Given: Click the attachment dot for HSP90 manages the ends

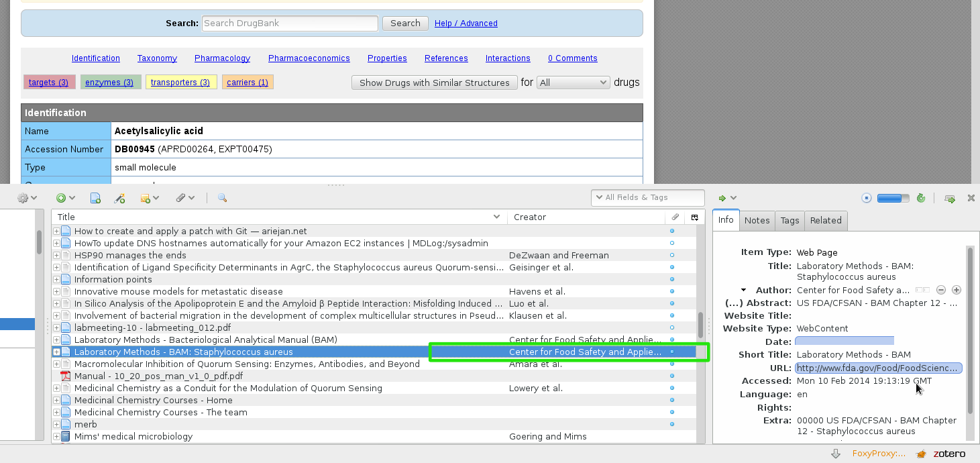Looking at the screenshot, I should point(672,255).
